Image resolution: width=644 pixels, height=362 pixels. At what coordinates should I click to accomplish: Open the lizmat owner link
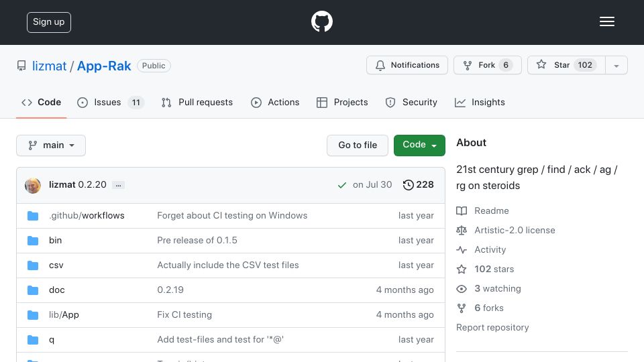pos(49,66)
